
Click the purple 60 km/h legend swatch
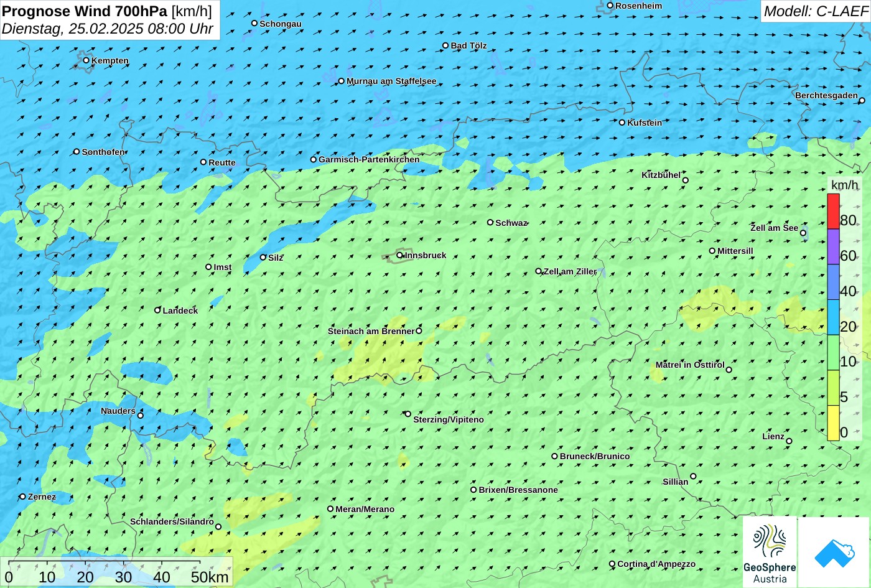click(833, 247)
